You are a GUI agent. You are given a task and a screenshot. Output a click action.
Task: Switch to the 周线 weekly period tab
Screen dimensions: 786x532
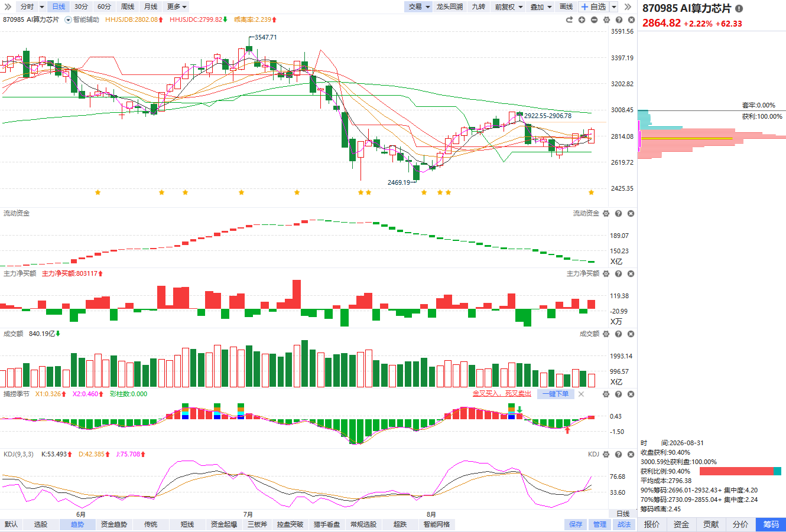point(128,6)
